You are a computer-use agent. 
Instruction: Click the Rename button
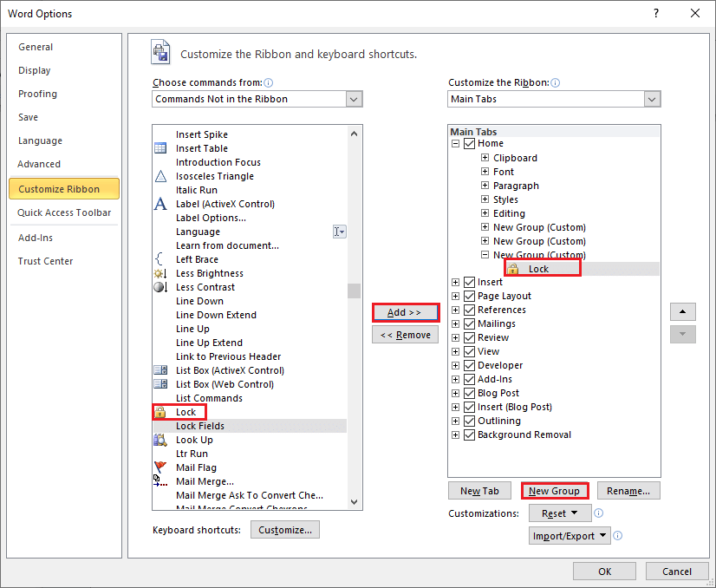click(628, 490)
